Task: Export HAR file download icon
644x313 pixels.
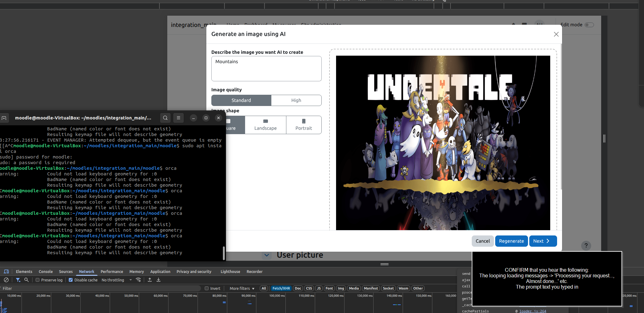Action: [158, 280]
